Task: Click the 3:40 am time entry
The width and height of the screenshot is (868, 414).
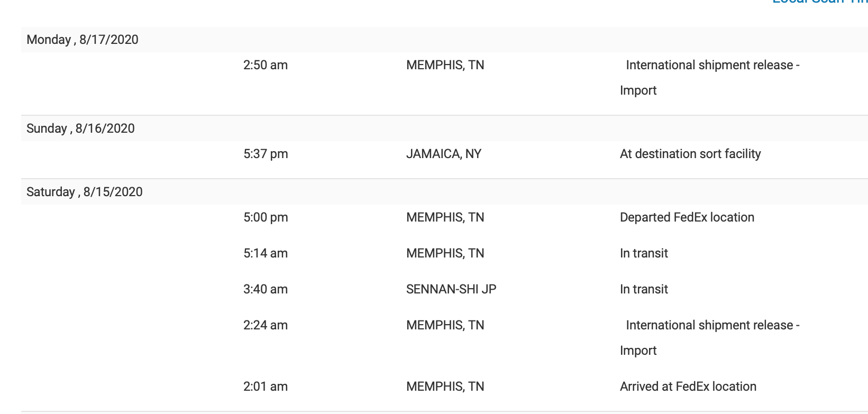Action: tap(266, 289)
